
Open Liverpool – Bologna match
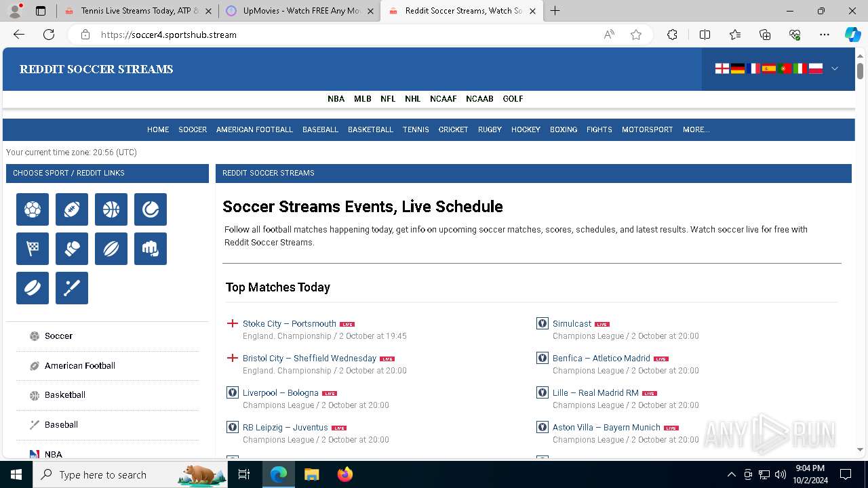click(280, 393)
